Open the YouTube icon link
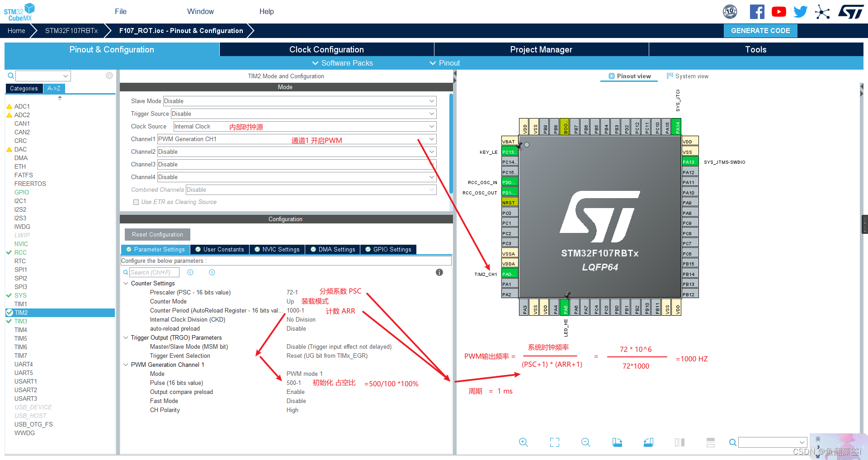Image resolution: width=868 pixels, height=460 pixels. pyautogui.click(x=778, y=12)
